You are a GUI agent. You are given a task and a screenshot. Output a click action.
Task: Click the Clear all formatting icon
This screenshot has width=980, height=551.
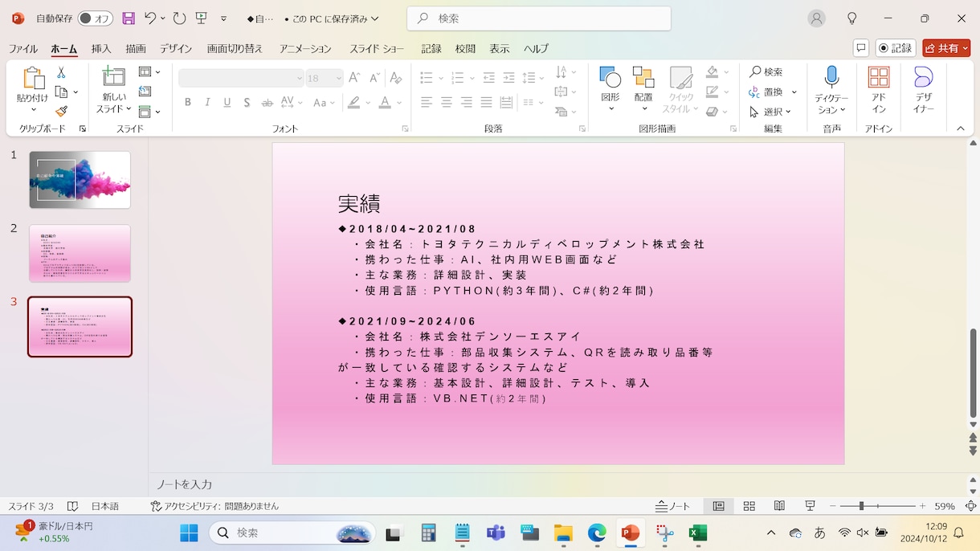point(395,78)
